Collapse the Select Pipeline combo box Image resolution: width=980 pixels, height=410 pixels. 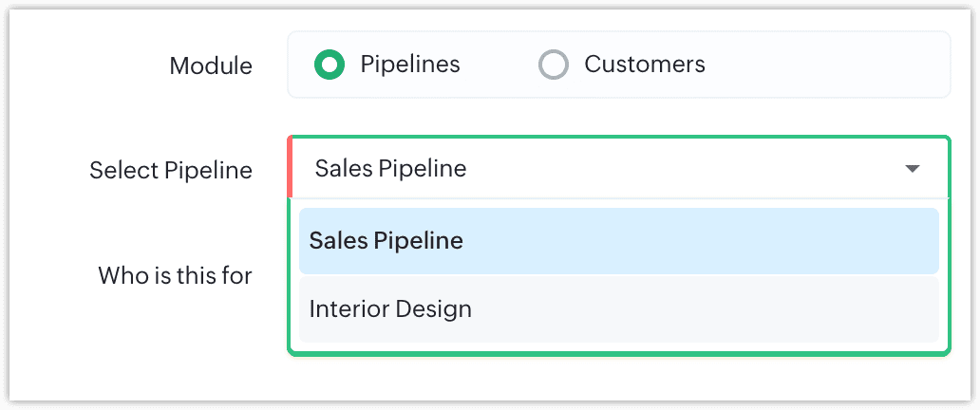[619, 168]
